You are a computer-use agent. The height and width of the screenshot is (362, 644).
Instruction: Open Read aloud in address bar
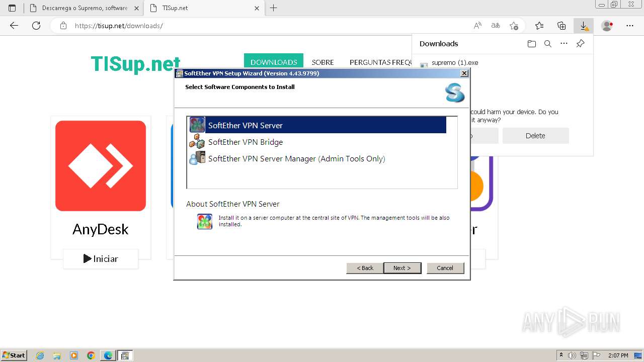[477, 26]
